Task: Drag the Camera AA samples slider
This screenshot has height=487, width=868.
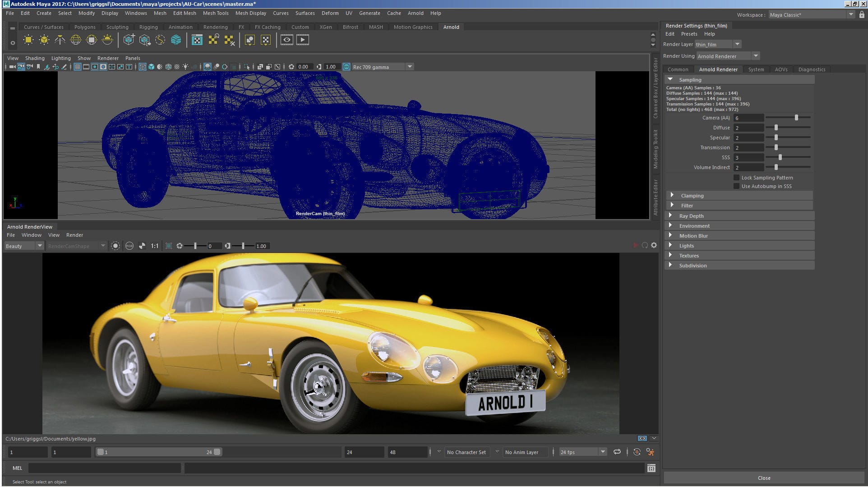Action: tap(797, 117)
